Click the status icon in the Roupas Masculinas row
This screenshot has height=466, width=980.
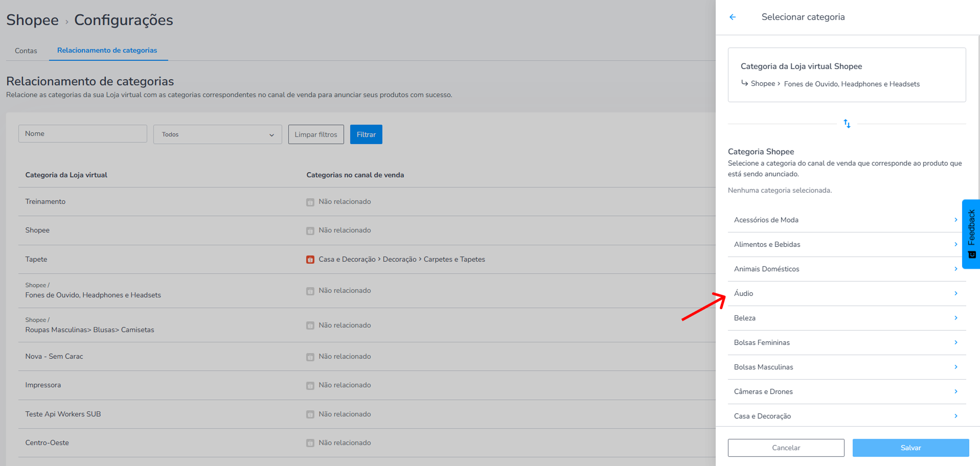pyautogui.click(x=310, y=325)
